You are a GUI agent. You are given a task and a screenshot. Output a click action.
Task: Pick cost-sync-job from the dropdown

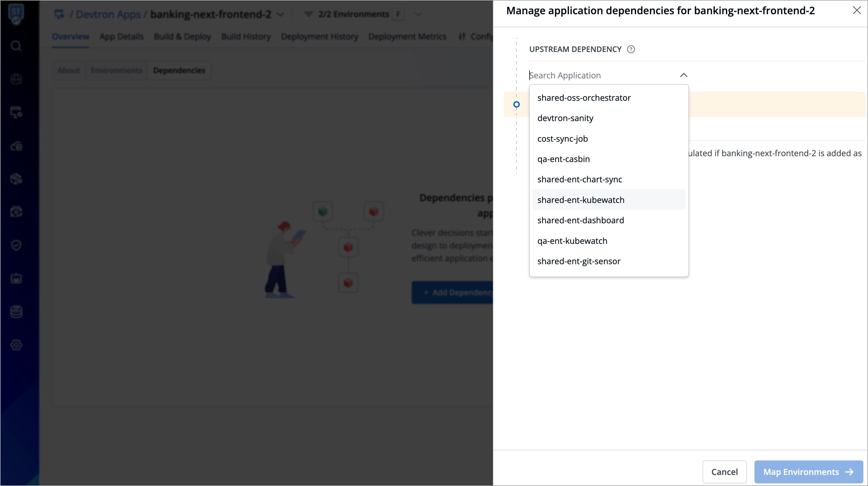point(562,139)
